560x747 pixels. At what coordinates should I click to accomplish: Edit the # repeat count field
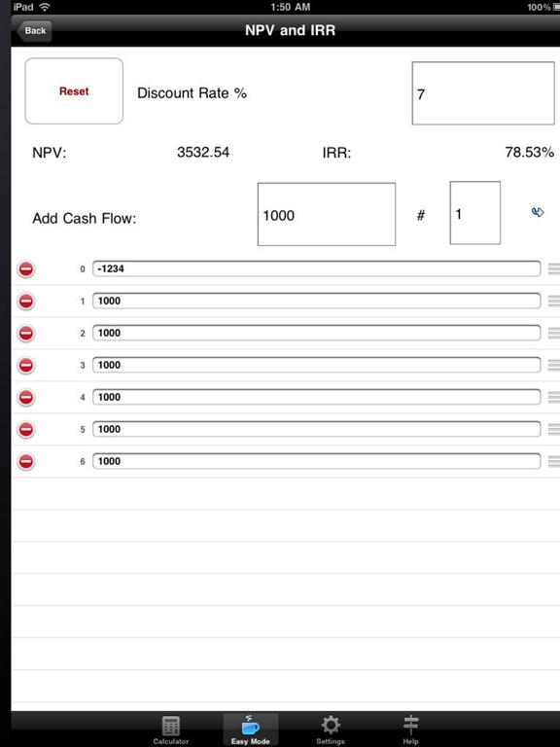(x=475, y=213)
